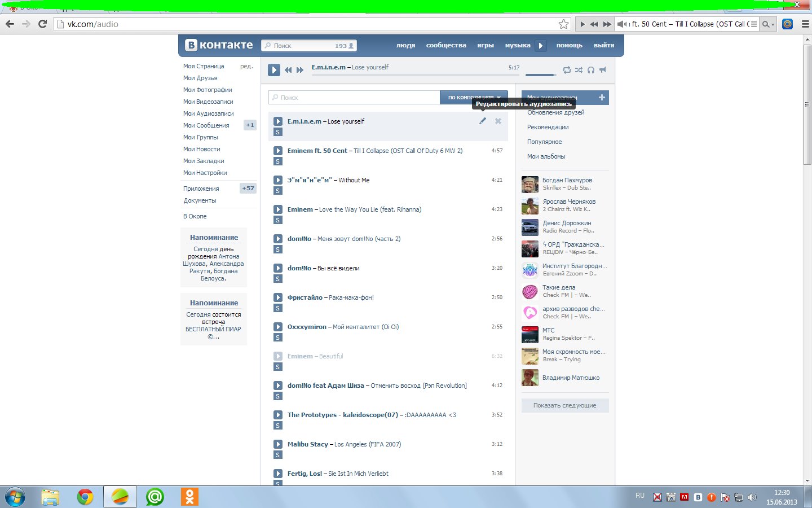Toggle the megaphone broadcast icon in player
This screenshot has width=812, height=508.
603,70
